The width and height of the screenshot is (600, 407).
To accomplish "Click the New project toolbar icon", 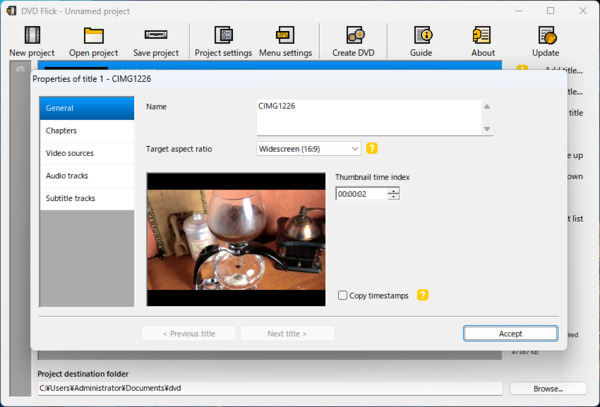I will pos(31,36).
